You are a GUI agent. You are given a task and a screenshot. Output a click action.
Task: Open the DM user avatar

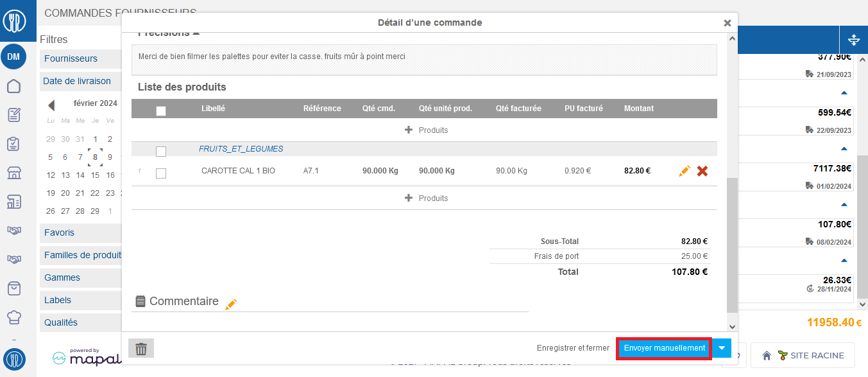pyautogui.click(x=13, y=57)
